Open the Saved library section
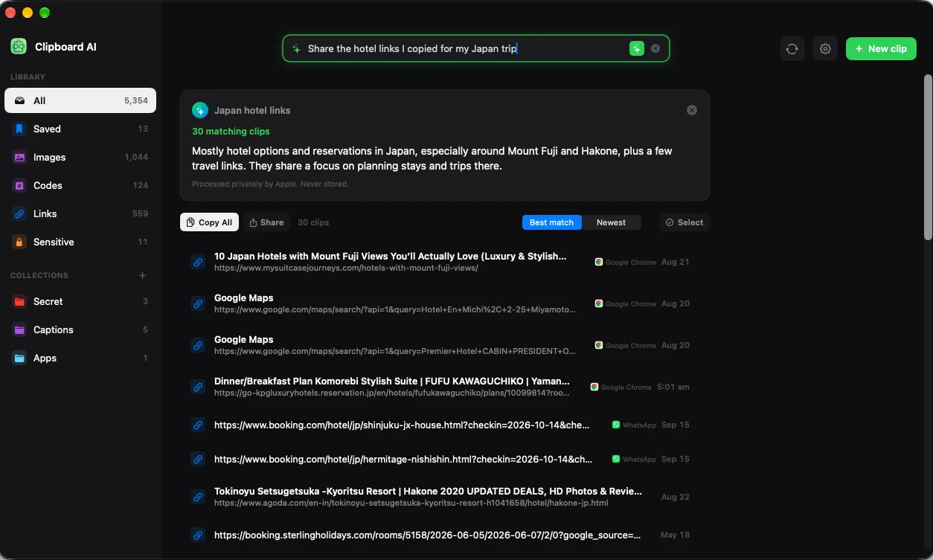Screen dimensions: 933x560 [x=80, y=129]
